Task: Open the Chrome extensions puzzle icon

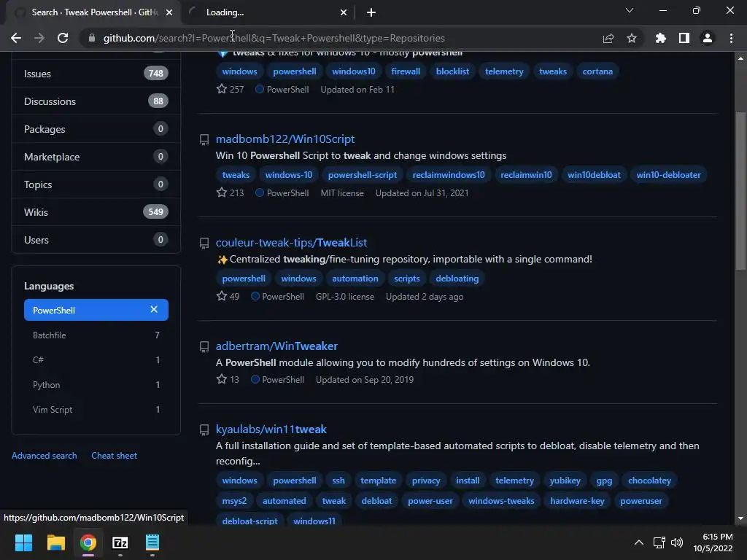Action: [x=661, y=38]
